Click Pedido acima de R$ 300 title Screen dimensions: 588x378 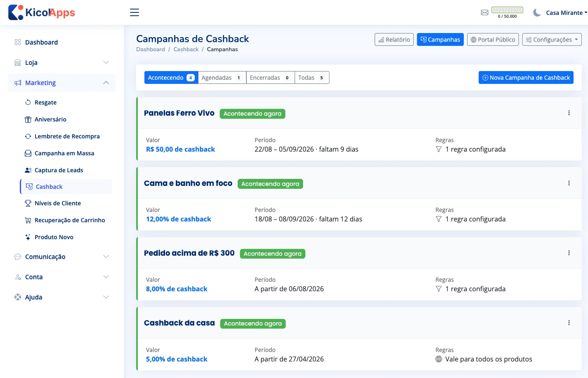pos(189,253)
